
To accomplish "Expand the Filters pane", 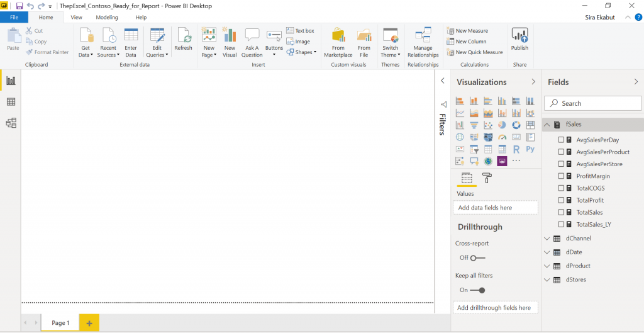I will click(x=443, y=81).
